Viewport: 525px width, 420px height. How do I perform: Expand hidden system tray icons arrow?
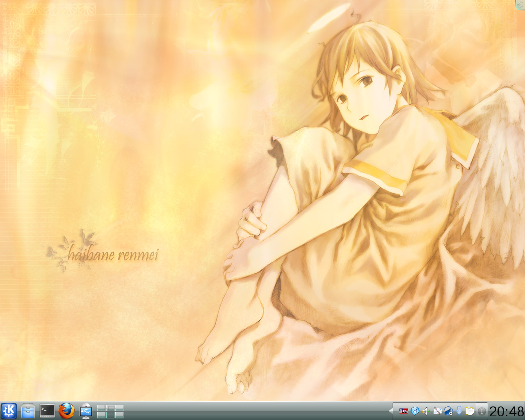[391, 411]
